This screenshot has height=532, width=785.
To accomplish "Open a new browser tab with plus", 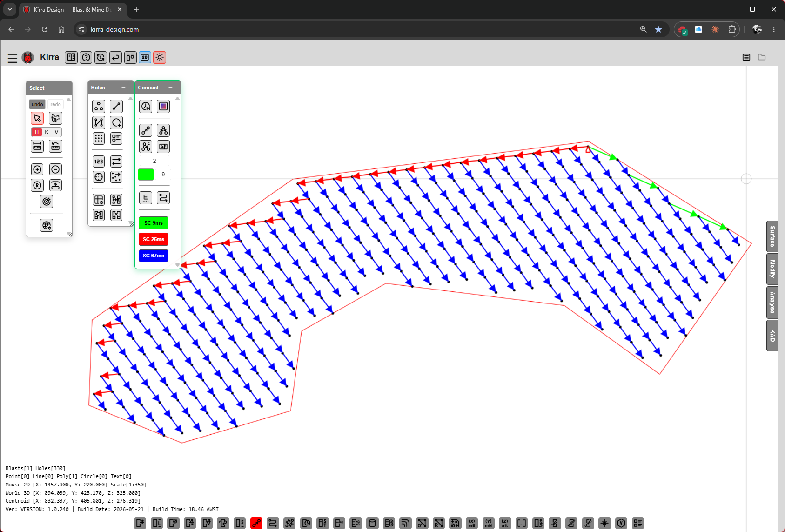I will [x=136, y=9].
